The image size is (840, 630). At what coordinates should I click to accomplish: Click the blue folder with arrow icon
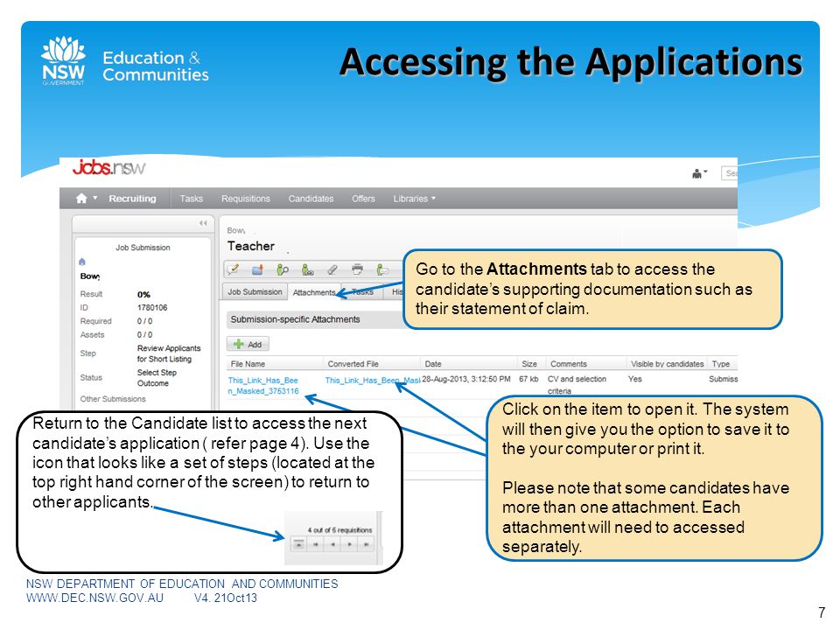[257, 269]
